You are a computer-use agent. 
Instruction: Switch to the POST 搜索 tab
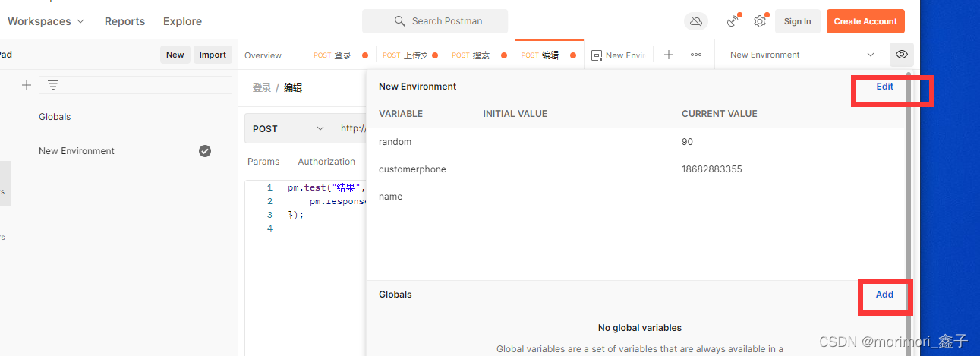(479, 55)
